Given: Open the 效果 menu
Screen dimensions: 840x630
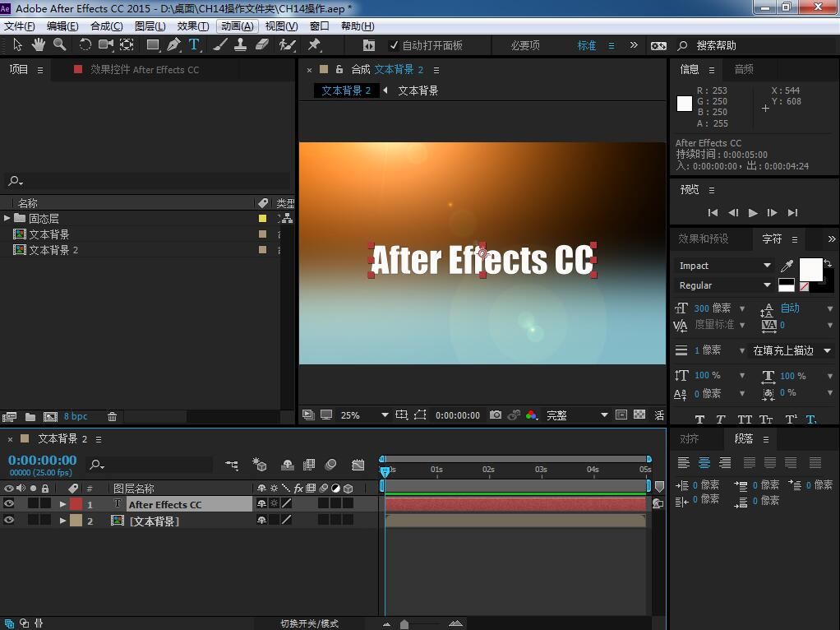Looking at the screenshot, I should pyautogui.click(x=193, y=25).
